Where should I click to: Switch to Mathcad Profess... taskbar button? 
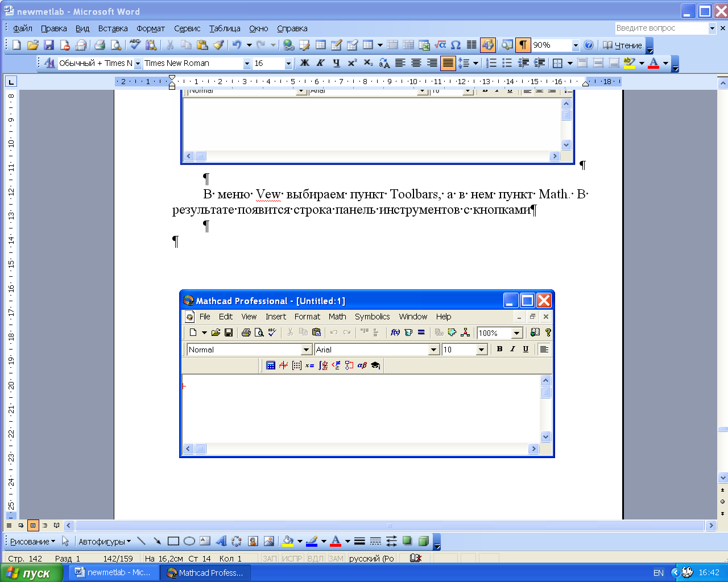pyautogui.click(x=205, y=573)
